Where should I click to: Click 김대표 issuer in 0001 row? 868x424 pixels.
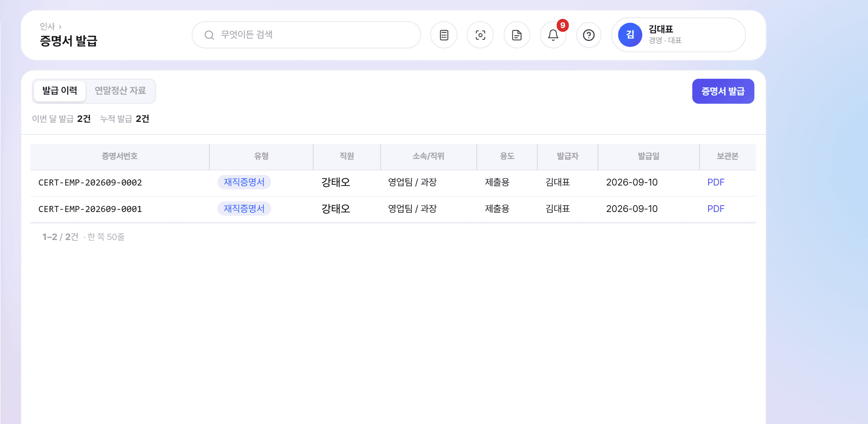[557, 209]
